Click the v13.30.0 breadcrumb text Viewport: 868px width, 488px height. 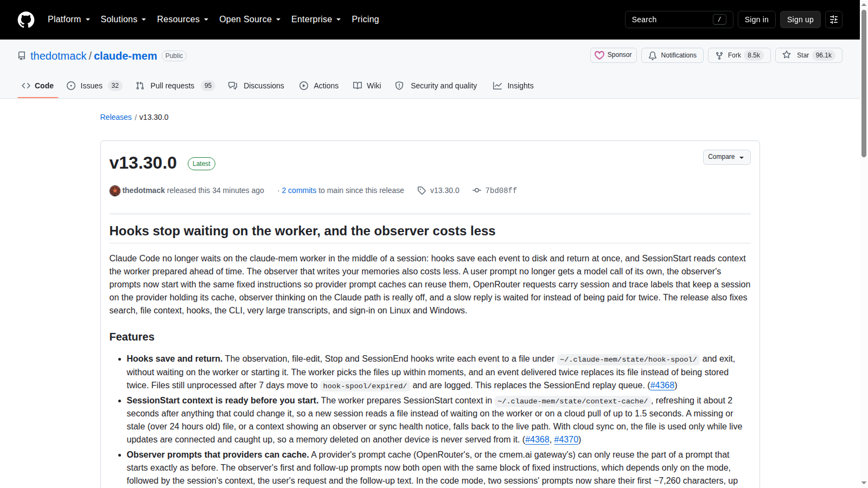click(154, 117)
